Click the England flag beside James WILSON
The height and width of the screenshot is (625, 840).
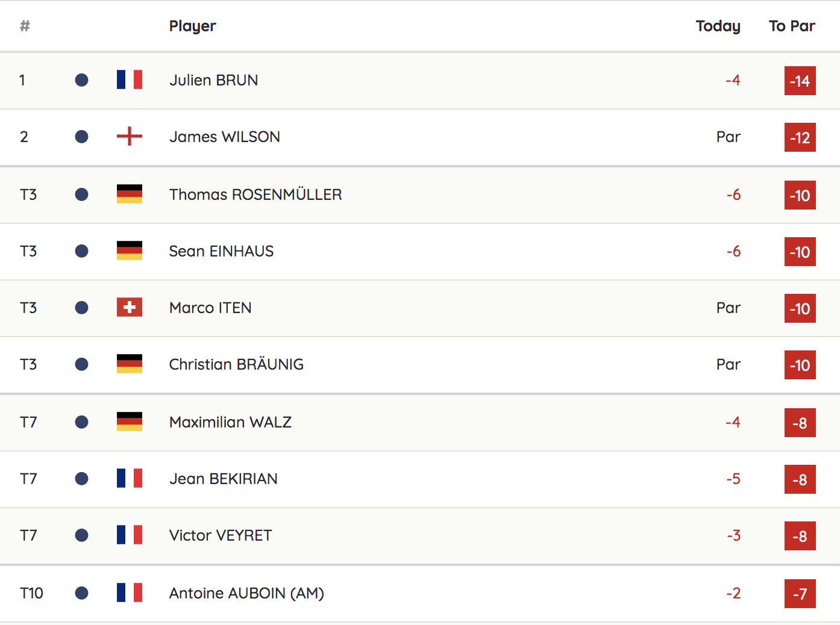130,137
